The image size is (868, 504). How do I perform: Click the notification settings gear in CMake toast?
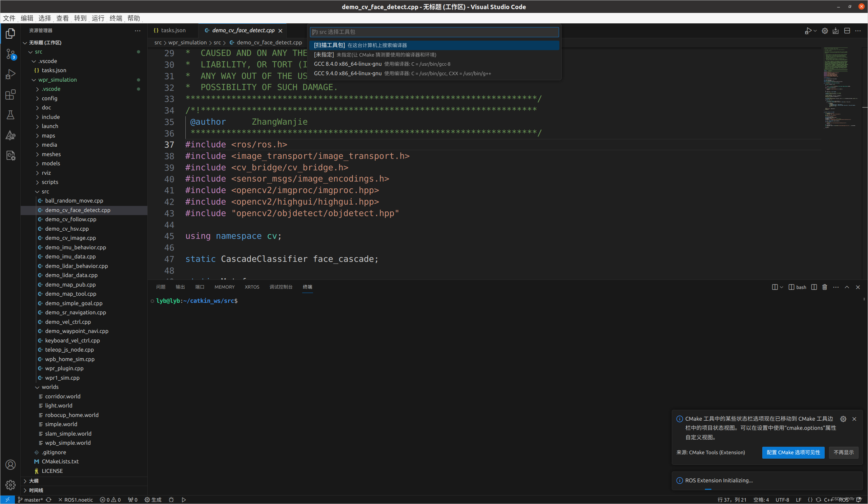[843, 419]
